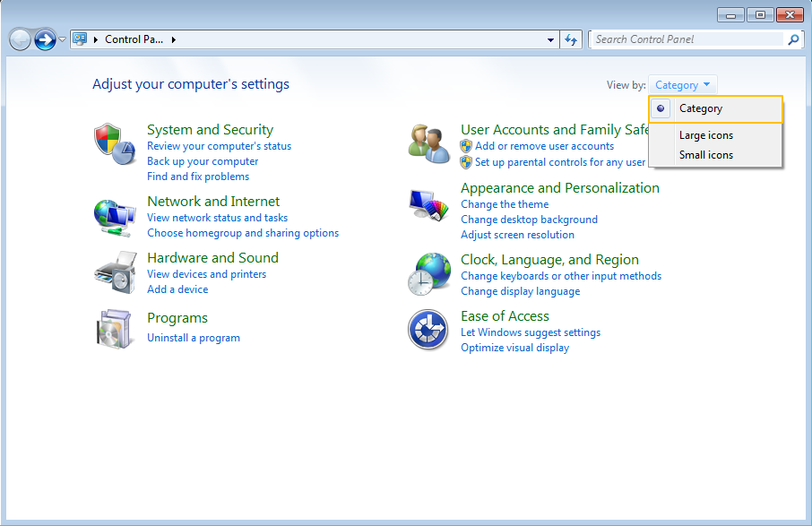Open Network and Internet category

click(213, 201)
